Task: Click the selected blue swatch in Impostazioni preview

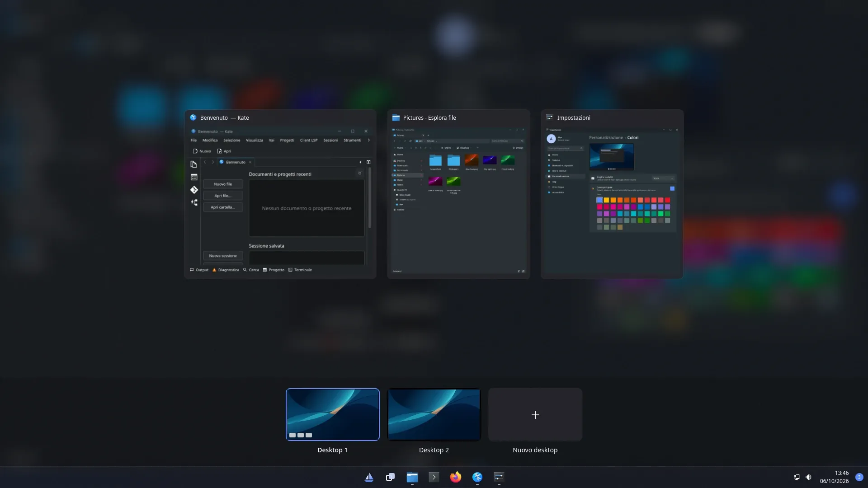Action: point(599,200)
